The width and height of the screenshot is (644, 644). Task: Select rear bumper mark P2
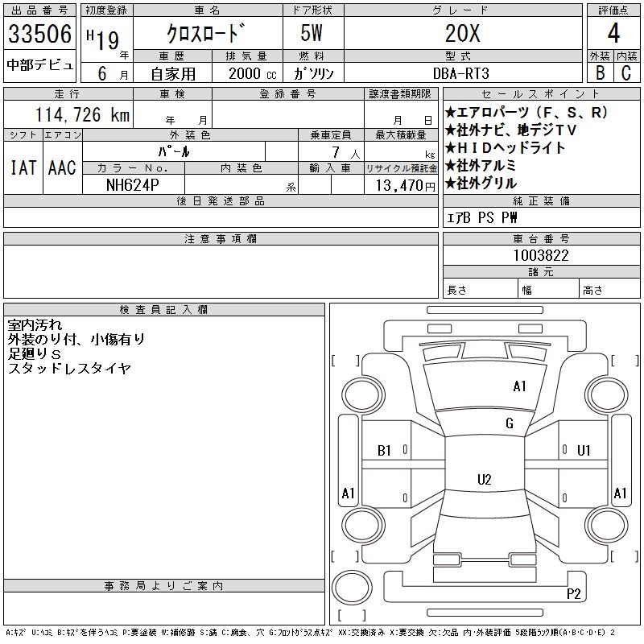[x=573, y=593]
